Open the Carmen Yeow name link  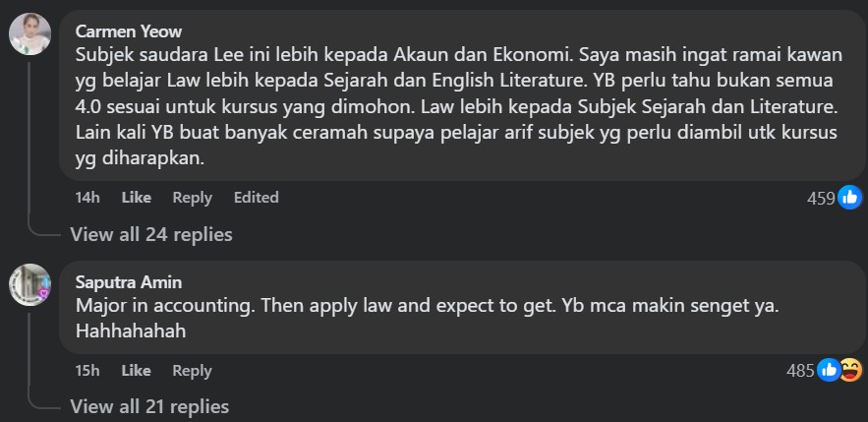coord(129,31)
